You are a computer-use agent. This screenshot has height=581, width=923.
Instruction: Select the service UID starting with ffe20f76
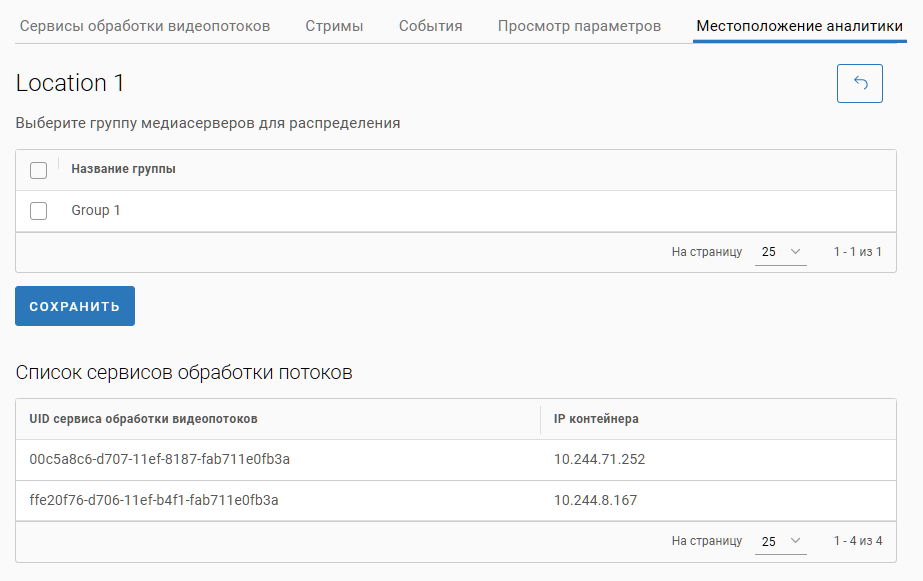pos(154,500)
